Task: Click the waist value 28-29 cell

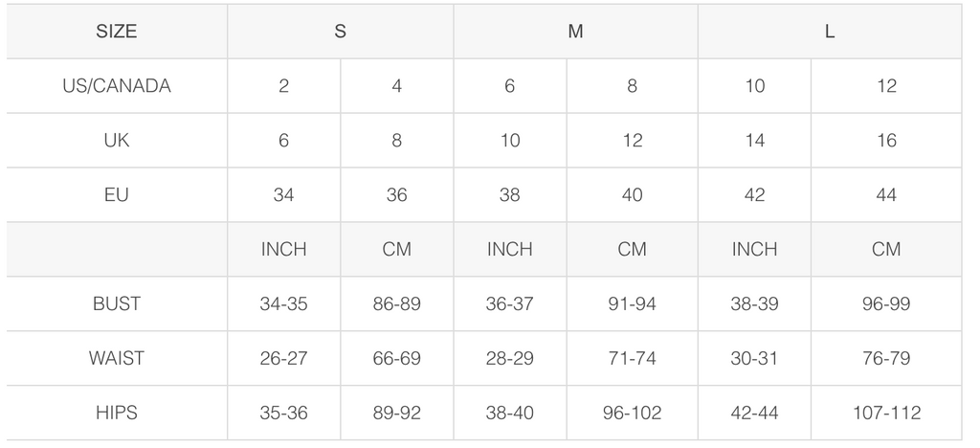Action: pyautogui.click(x=510, y=358)
